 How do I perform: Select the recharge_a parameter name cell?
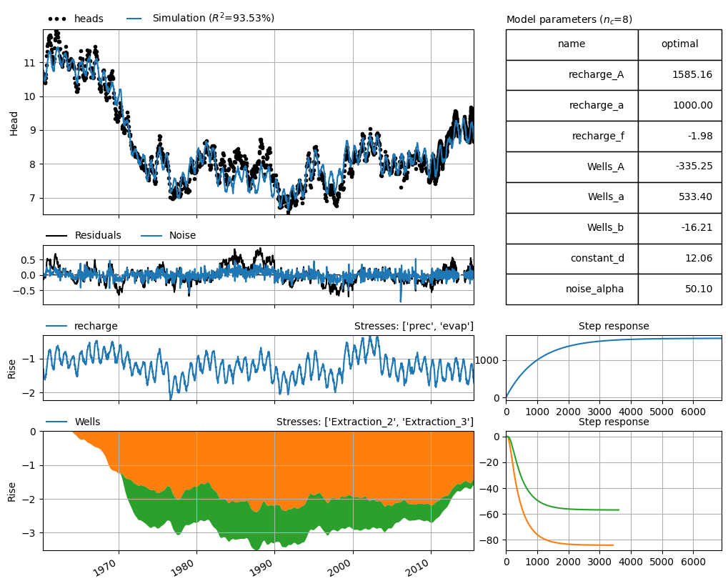point(572,105)
